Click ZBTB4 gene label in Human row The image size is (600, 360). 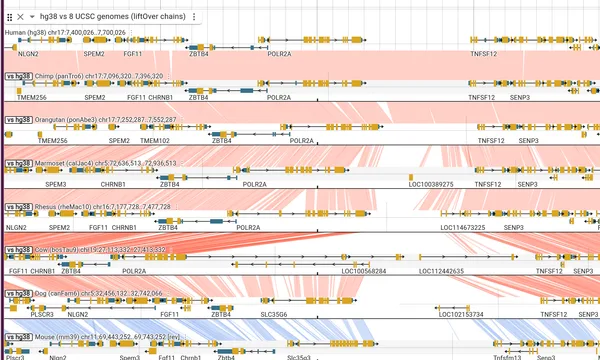pyautogui.click(x=199, y=54)
